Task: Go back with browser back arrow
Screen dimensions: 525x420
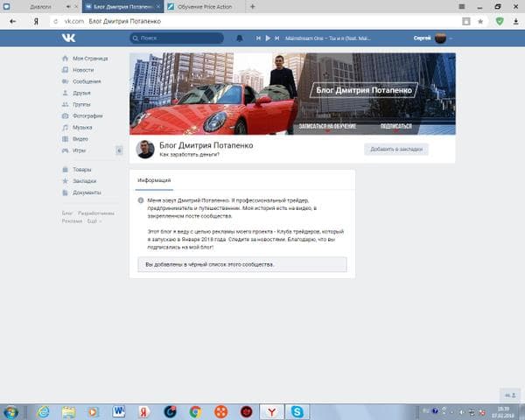Action: (x=13, y=21)
